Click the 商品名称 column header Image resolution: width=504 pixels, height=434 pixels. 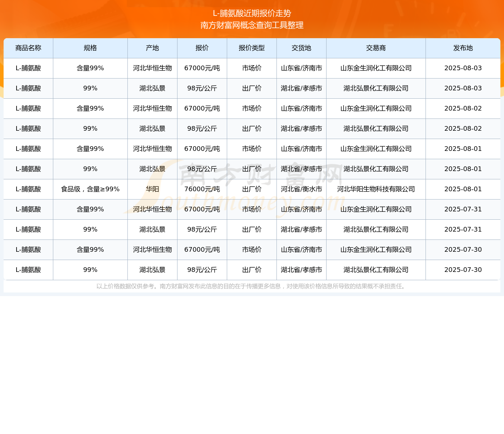point(28,48)
